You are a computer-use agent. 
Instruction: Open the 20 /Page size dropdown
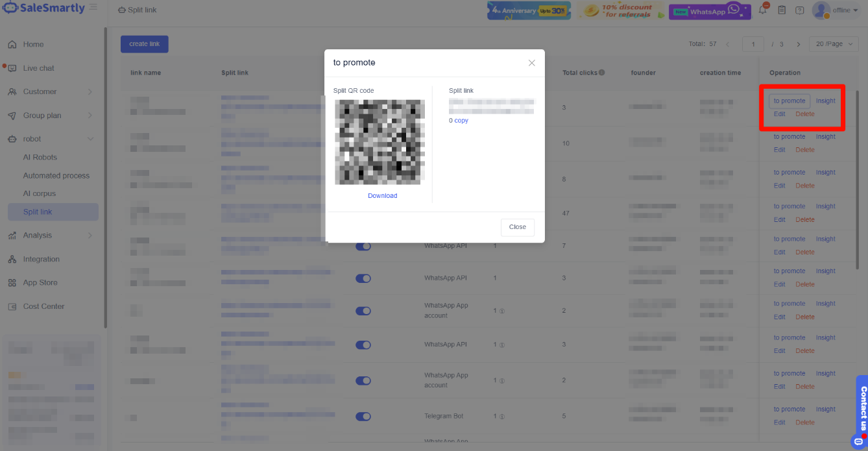tap(835, 44)
